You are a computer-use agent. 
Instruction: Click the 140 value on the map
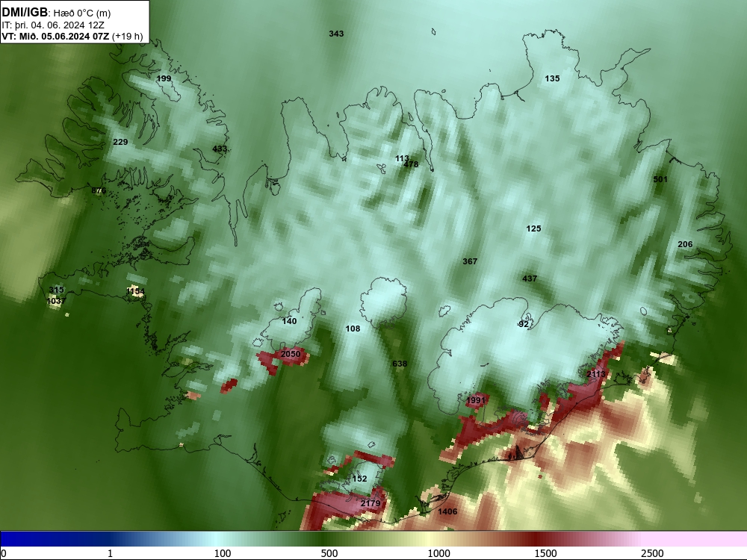tap(289, 321)
